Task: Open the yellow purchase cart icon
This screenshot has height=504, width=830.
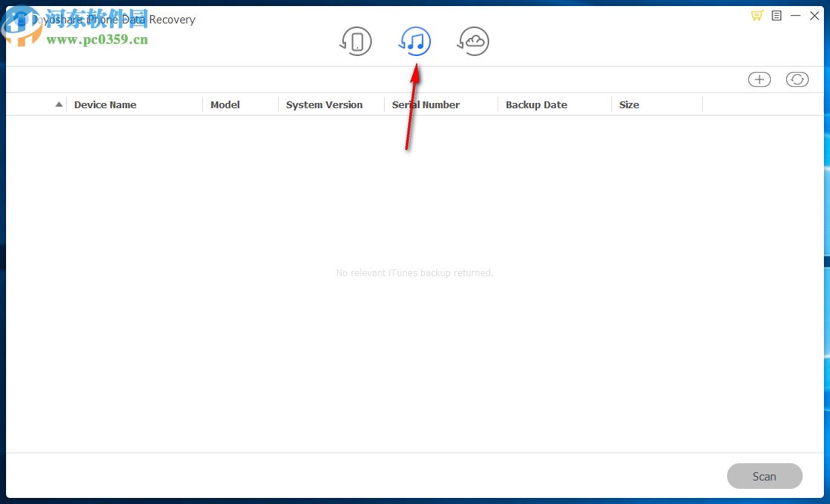Action: pos(757,15)
